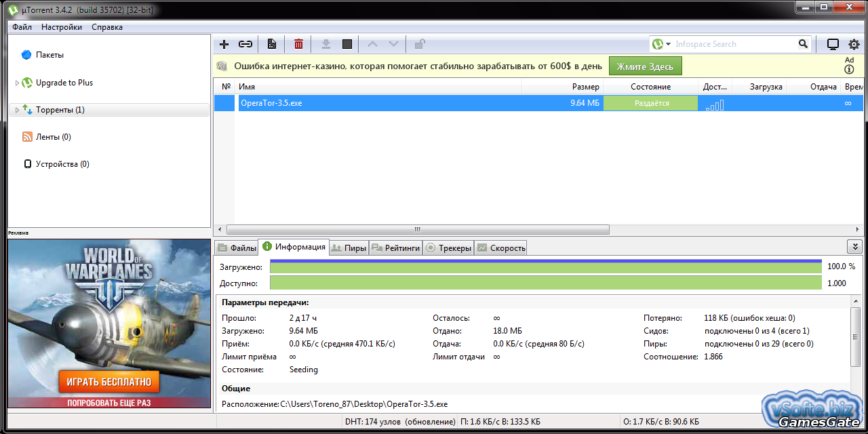Viewport: 868px width, 434px height.
Task: Click the Create New Torrent icon
Action: 271,44
